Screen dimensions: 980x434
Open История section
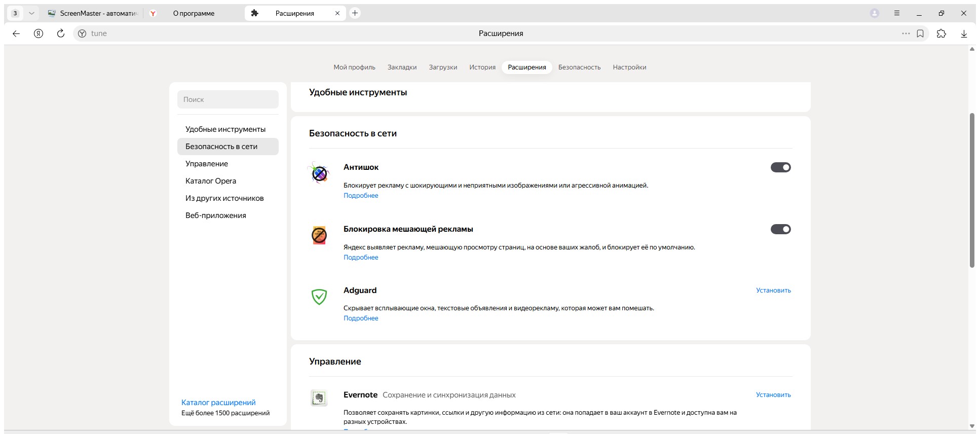482,67
